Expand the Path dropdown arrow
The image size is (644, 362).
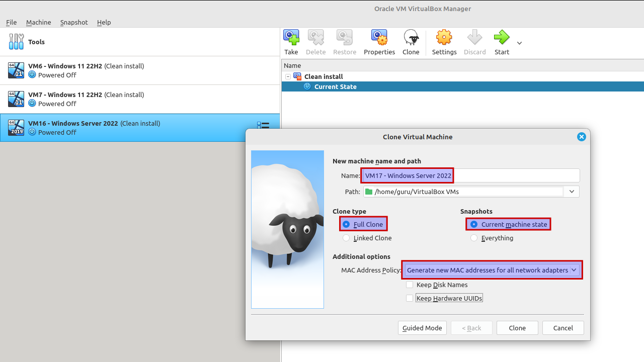(x=572, y=192)
